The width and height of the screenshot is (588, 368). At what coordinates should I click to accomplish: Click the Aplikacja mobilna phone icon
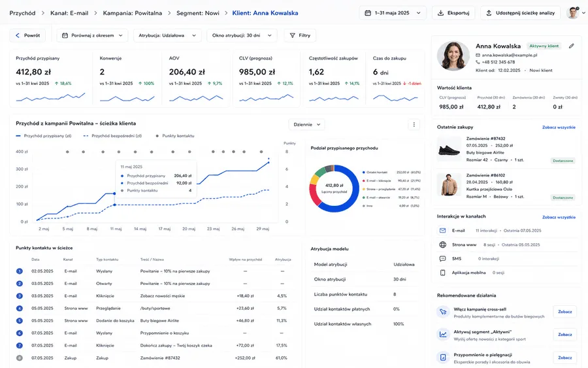[442, 273]
